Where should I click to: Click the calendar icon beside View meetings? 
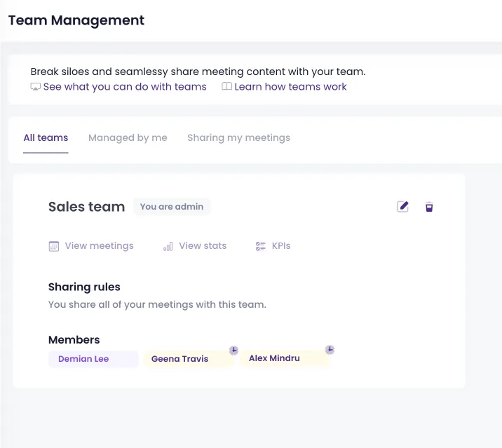point(54,246)
